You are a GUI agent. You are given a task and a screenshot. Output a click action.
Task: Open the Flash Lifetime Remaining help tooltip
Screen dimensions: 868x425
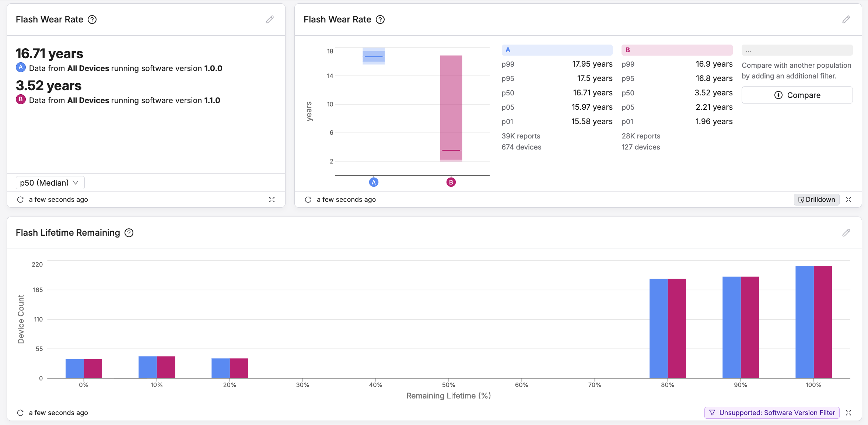(x=129, y=233)
